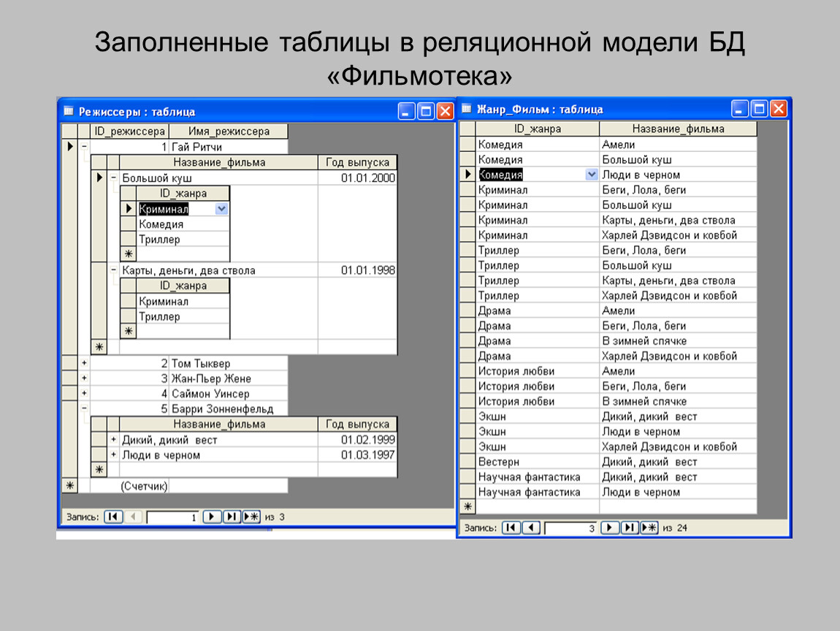Click the Имя_режиссера column header
The image size is (840, 631).
coord(229,131)
